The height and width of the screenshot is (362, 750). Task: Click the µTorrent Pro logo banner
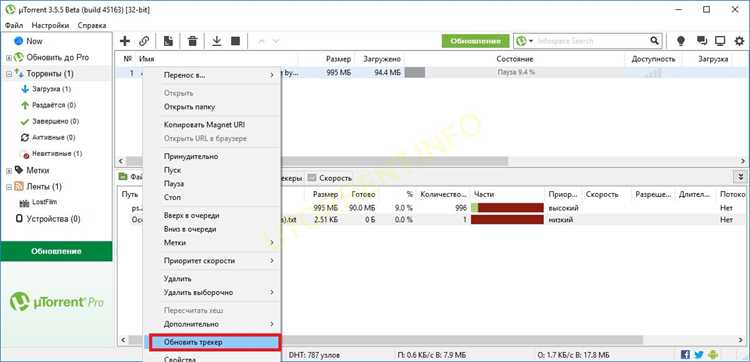tap(56, 302)
